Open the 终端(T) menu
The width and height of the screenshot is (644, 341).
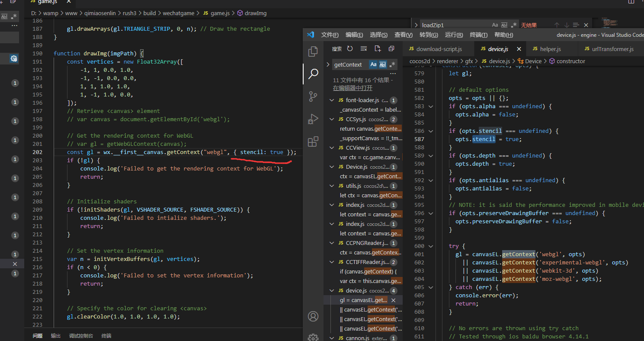[x=478, y=35]
